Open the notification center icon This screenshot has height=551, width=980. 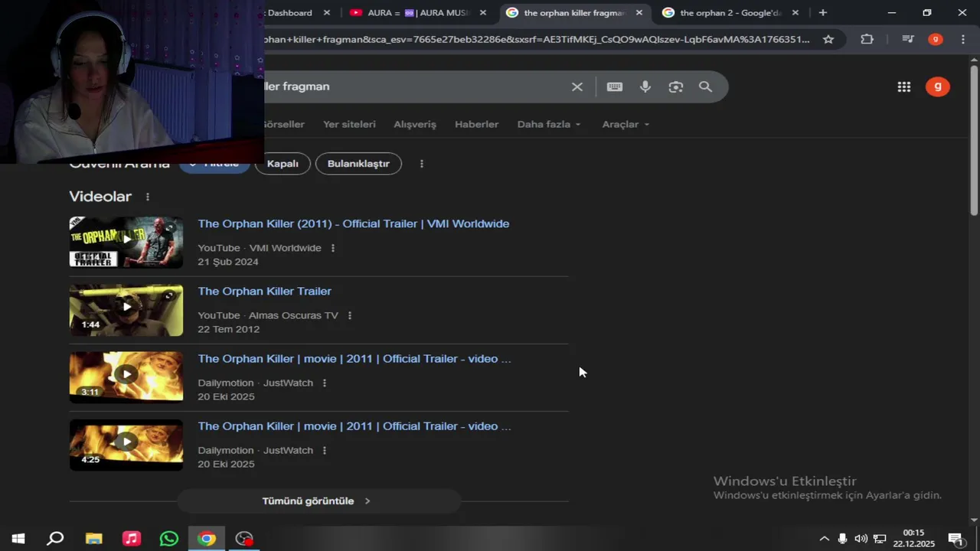coord(955,539)
